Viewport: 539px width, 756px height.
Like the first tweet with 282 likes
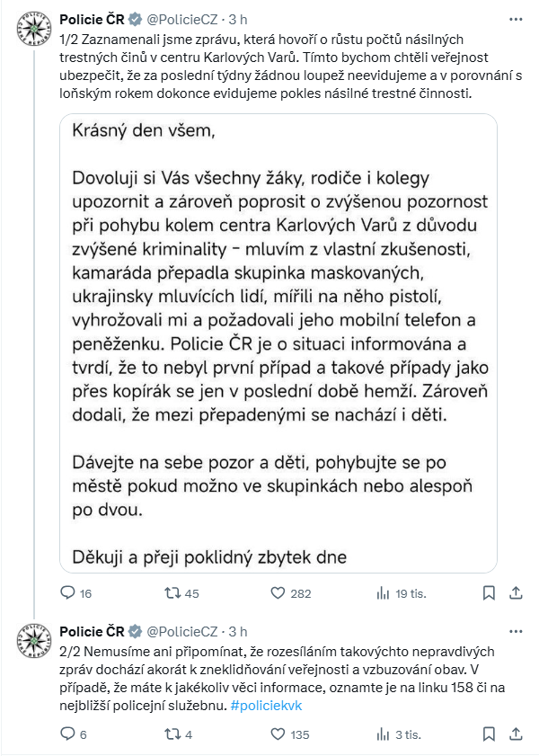coord(278,593)
